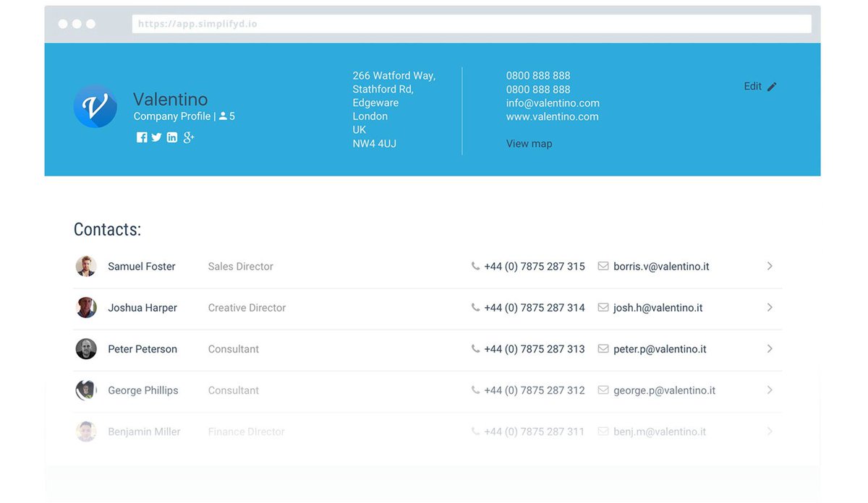The width and height of the screenshot is (868, 503).
Task: Click Samuel Foster's avatar photo
Action: point(86,266)
